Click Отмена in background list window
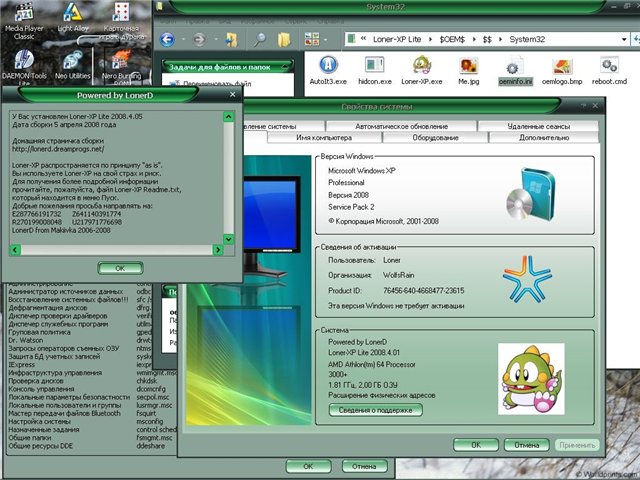This screenshot has height=480, width=640. point(364,466)
